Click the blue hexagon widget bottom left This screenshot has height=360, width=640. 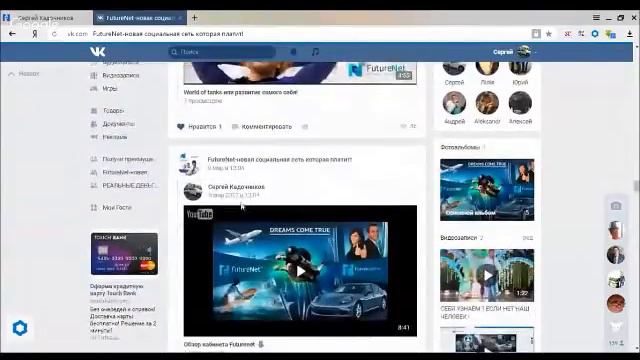coord(20,328)
